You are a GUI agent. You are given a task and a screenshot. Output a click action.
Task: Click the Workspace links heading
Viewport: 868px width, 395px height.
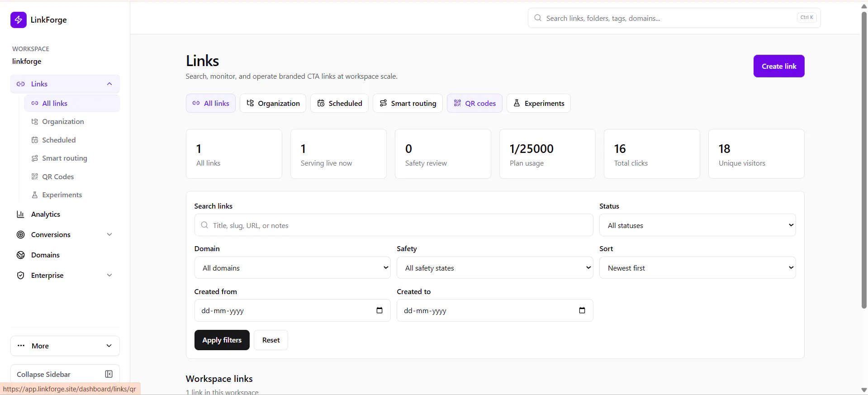[219, 379]
